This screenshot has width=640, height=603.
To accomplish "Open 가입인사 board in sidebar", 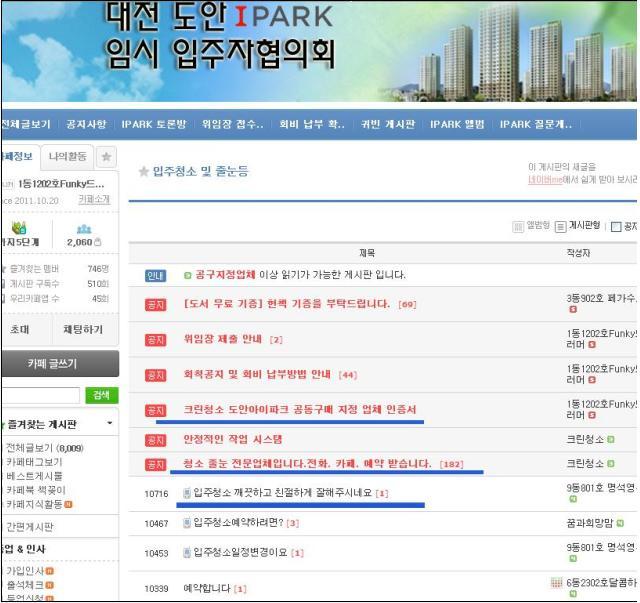I will (25, 571).
